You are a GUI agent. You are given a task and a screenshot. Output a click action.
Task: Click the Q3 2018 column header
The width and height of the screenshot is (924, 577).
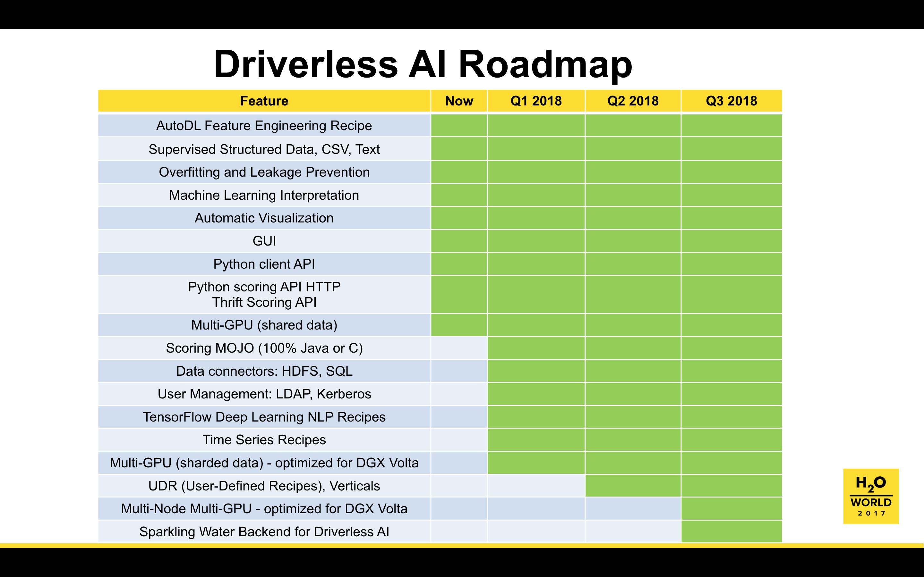[731, 101]
